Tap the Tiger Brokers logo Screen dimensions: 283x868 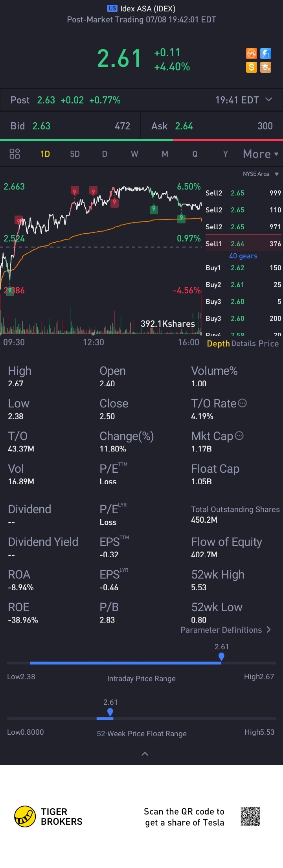tap(48, 817)
